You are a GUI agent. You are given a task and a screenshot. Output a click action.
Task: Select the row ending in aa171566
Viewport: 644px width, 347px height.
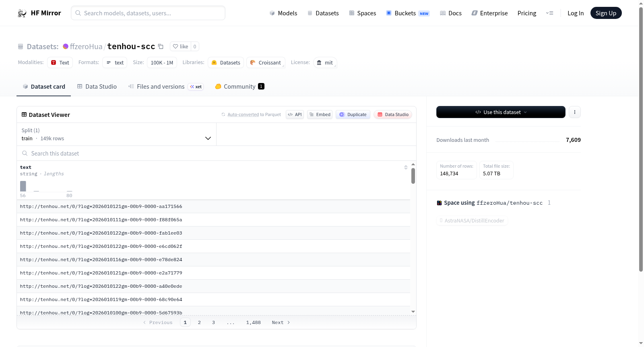click(213, 206)
